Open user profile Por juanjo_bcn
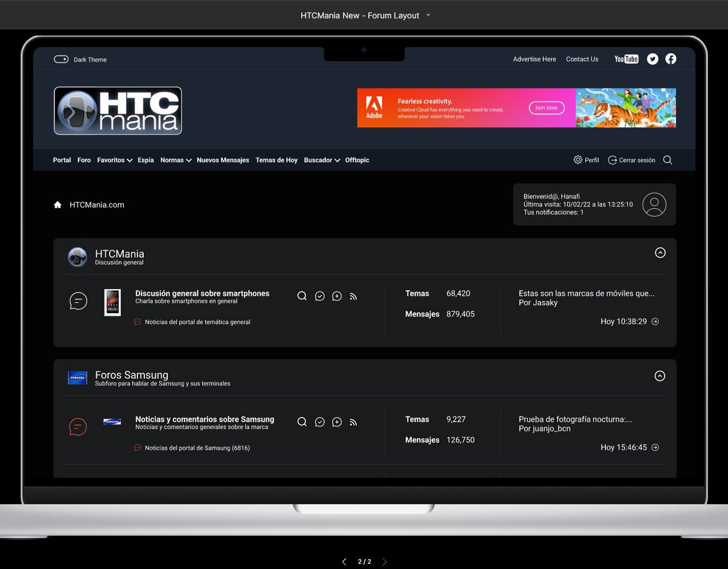The width and height of the screenshot is (728, 569). (545, 428)
